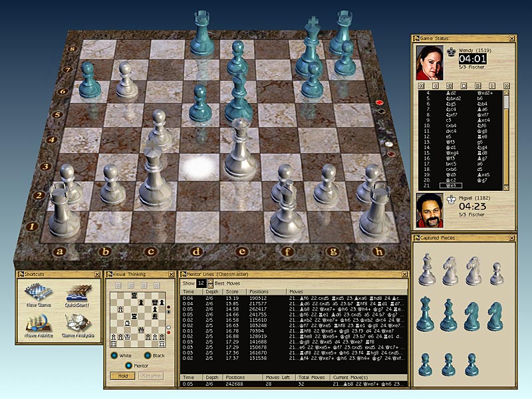The image size is (532, 399).
Task: Select the Mentor radio button
Action: 128,365
